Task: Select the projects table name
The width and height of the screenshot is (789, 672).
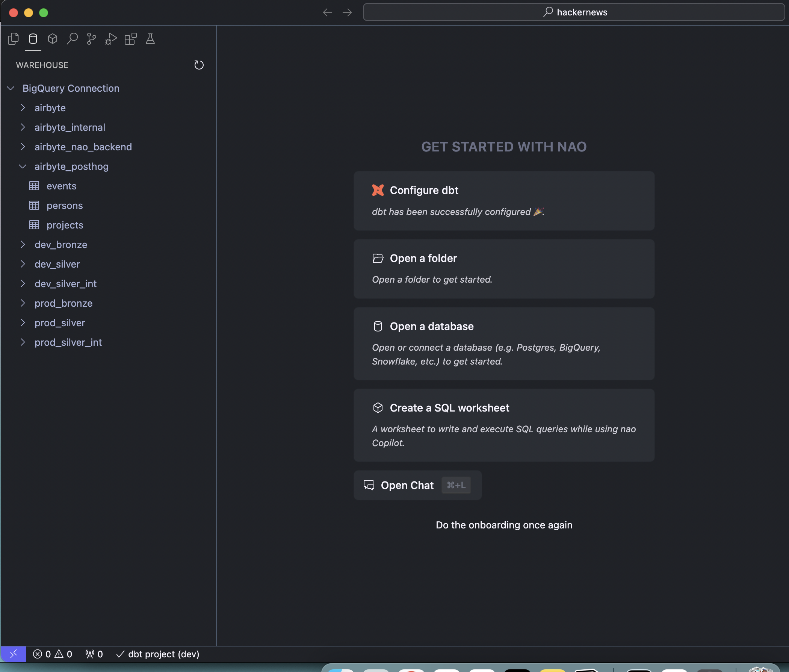Action: tap(65, 225)
